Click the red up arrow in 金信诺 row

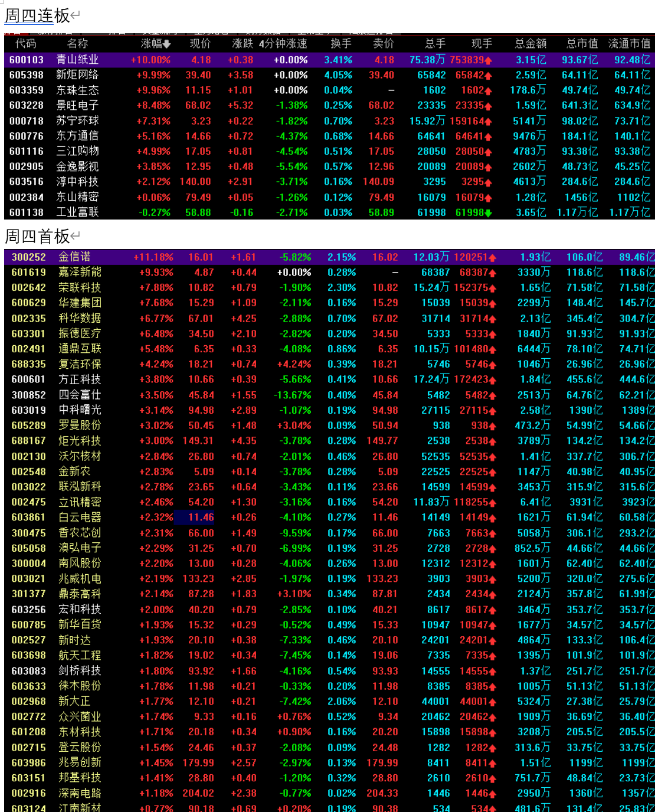492,258
